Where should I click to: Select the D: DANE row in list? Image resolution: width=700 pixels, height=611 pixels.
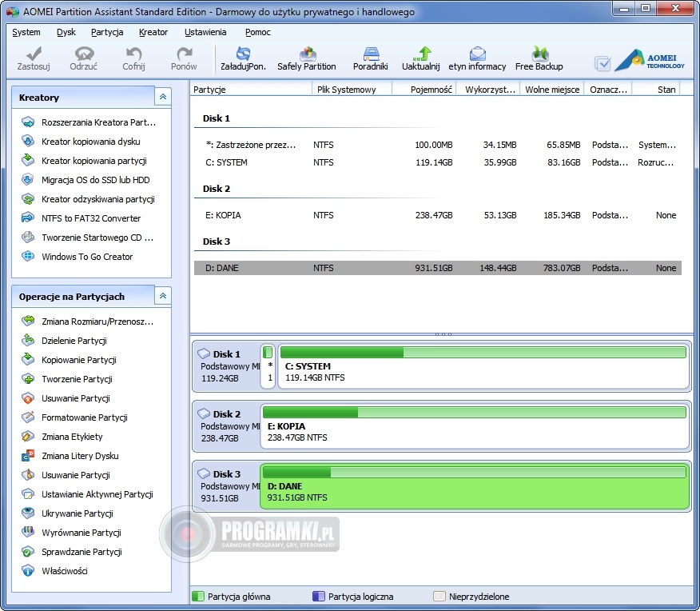(x=438, y=268)
